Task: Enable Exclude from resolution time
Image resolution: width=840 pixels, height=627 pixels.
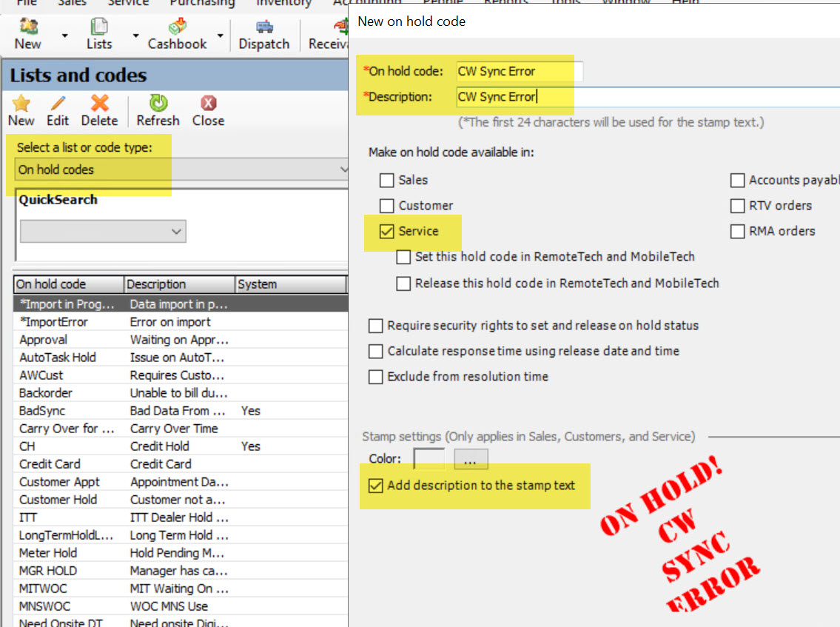Action: (375, 377)
